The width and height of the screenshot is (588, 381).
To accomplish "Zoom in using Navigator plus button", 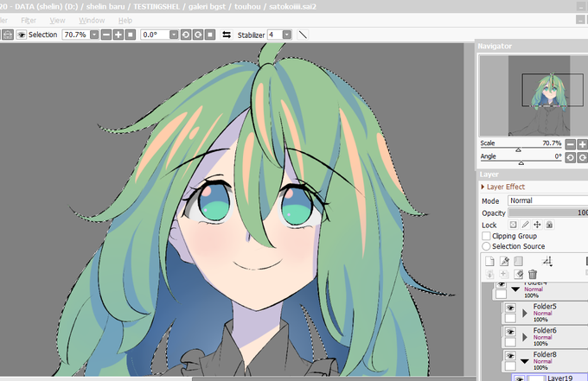I will pos(582,144).
